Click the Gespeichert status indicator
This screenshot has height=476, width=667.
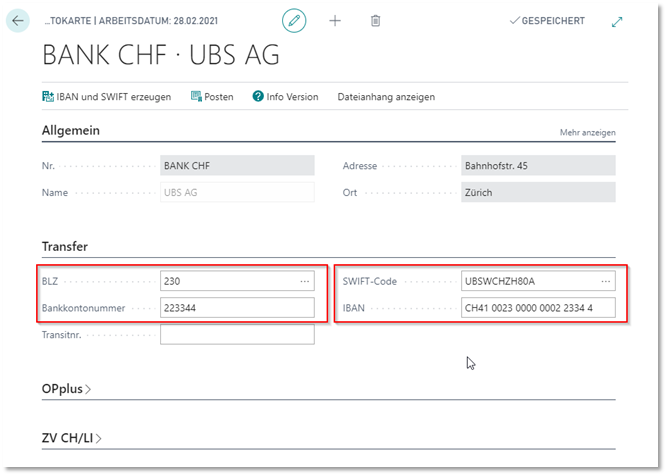tap(547, 20)
